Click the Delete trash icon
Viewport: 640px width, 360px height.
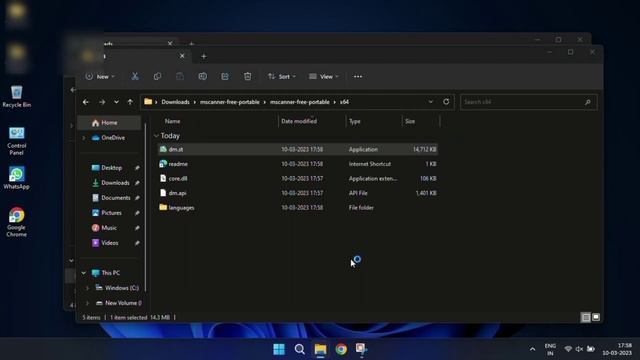pyautogui.click(x=247, y=76)
